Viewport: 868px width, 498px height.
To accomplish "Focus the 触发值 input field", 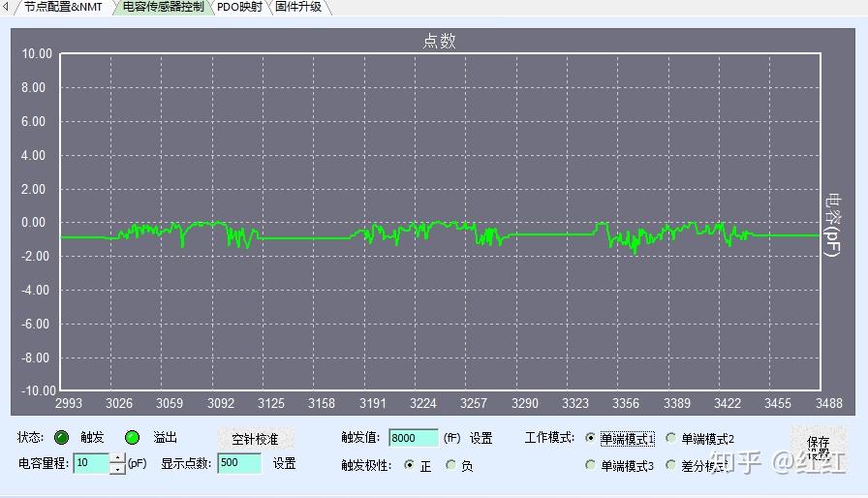I will [413, 438].
